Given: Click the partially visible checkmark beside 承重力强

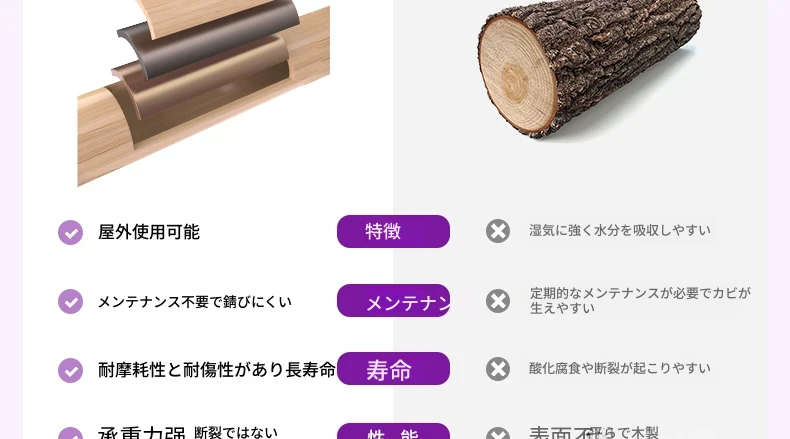Looking at the screenshot, I should click(71, 433).
